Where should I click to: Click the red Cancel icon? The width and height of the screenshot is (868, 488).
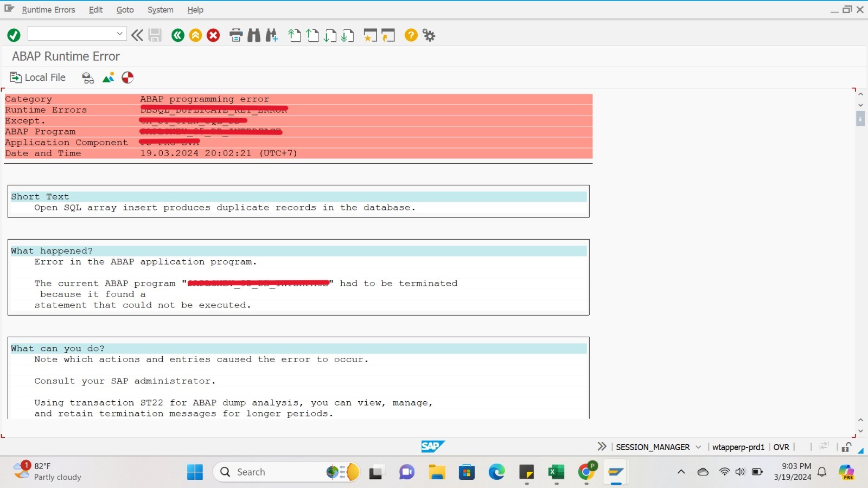tap(213, 35)
